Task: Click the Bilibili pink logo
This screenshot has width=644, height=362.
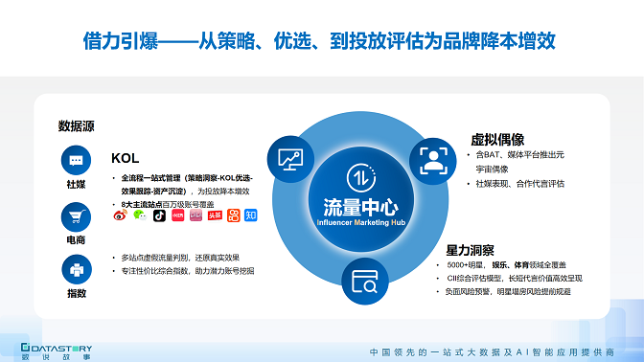Action: tap(195, 215)
